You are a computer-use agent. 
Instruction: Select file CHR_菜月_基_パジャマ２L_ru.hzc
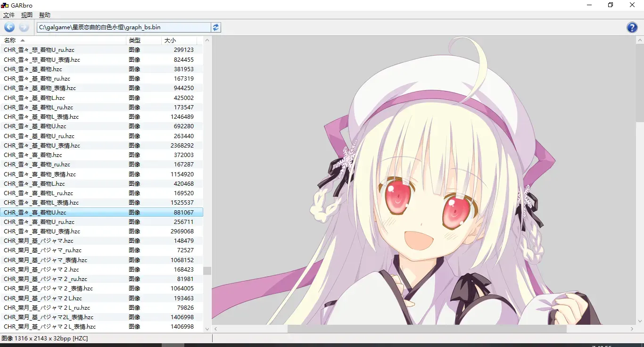point(101,307)
